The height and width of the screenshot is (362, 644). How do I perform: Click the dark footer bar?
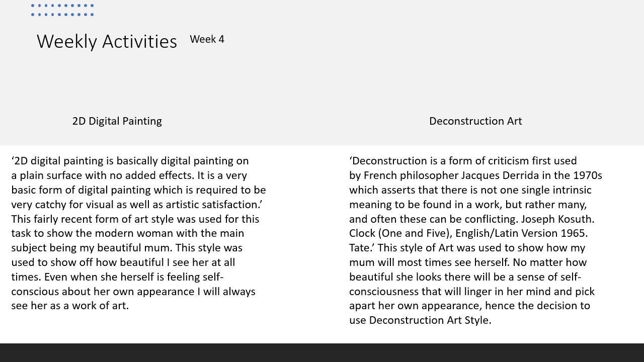coord(322,352)
